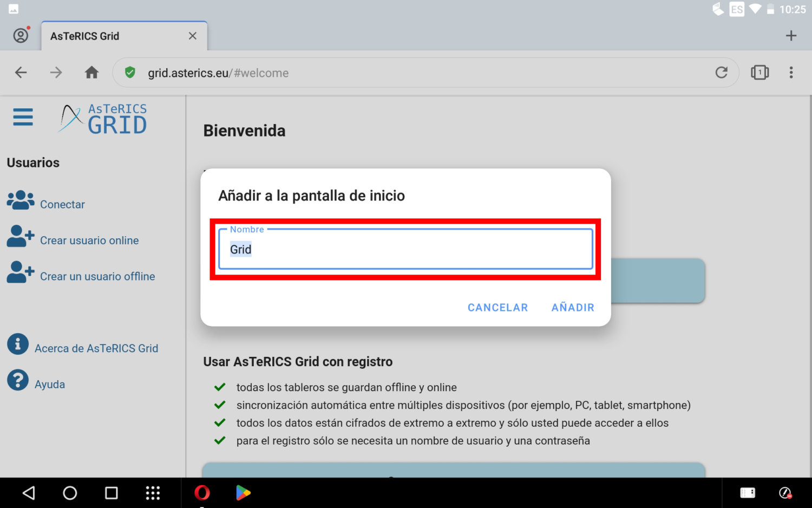Image resolution: width=812 pixels, height=508 pixels.
Task: Click the Nombre field containing Grid
Action: pos(405,250)
